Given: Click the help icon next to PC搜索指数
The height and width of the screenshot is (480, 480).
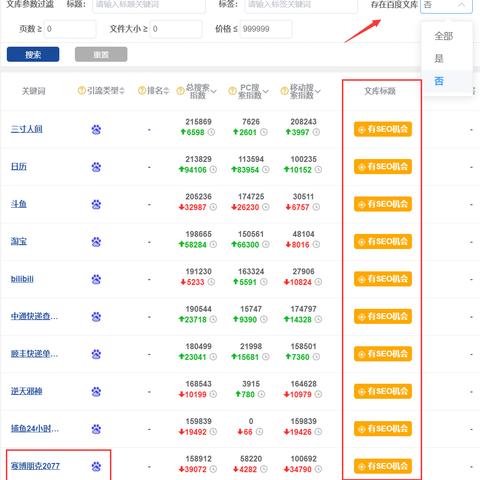Looking at the screenshot, I should [x=232, y=91].
